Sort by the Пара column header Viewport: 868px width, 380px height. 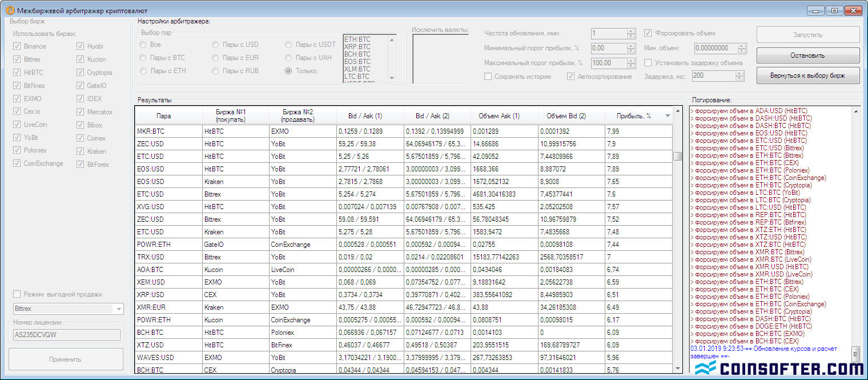tap(168, 115)
